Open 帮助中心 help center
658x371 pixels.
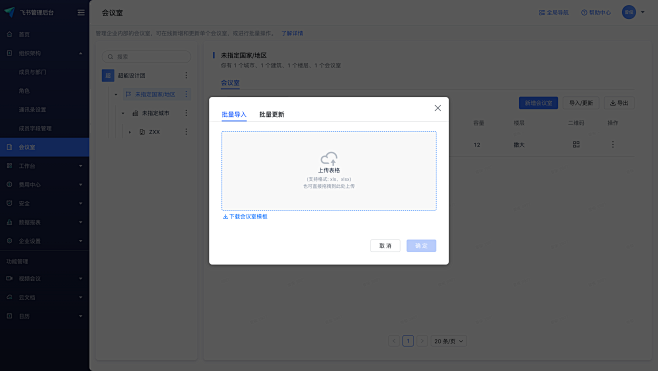pos(596,13)
